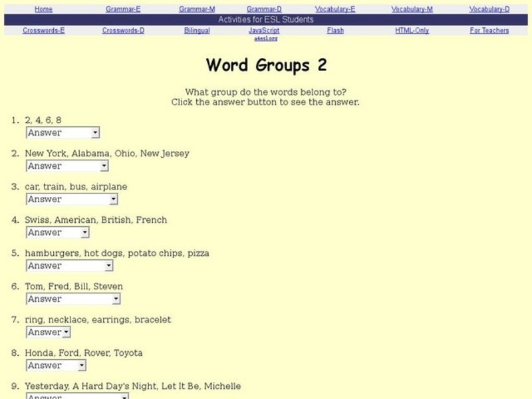Screen dimensions: 532x399
Task: Go to Vocabulary-E
Action: (x=335, y=9)
